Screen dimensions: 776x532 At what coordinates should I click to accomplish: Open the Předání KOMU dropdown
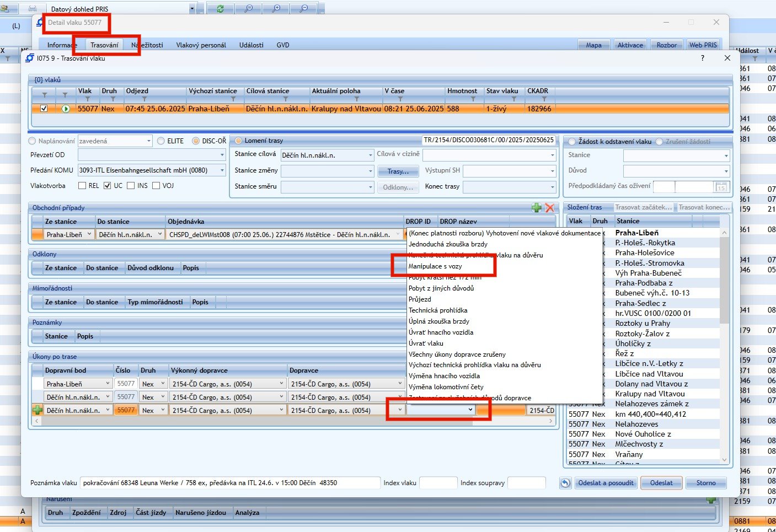[x=222, y=170]
